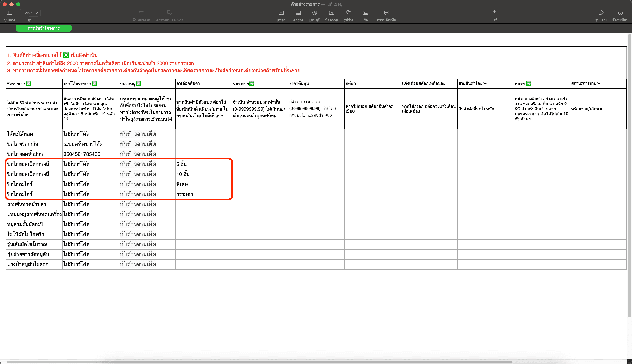Open the Media toolbar icon
632x364 pixels.
coord(366,13)
